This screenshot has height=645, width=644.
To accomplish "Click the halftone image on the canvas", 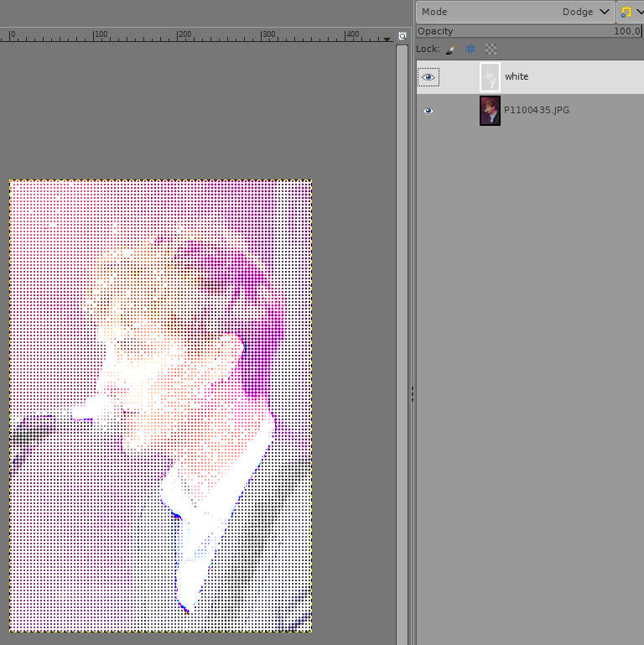I will pyautogui.click(x=160, y=406).
